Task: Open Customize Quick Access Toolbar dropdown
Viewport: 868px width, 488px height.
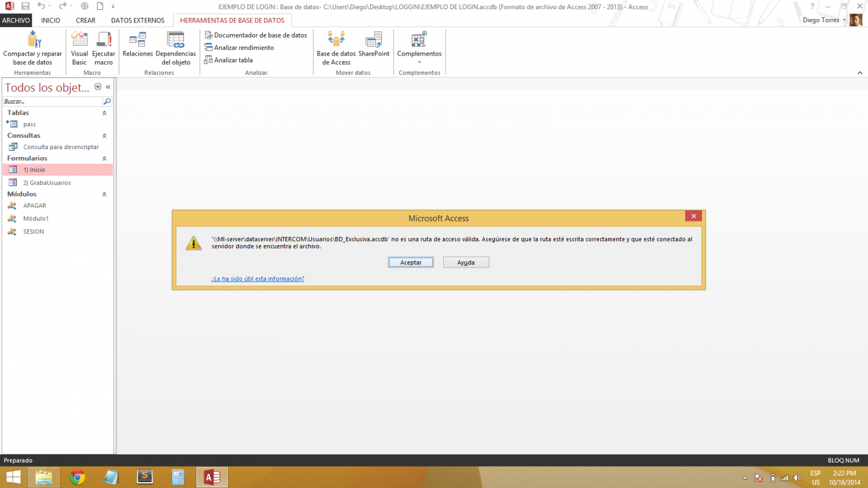Action: (113, 6)
